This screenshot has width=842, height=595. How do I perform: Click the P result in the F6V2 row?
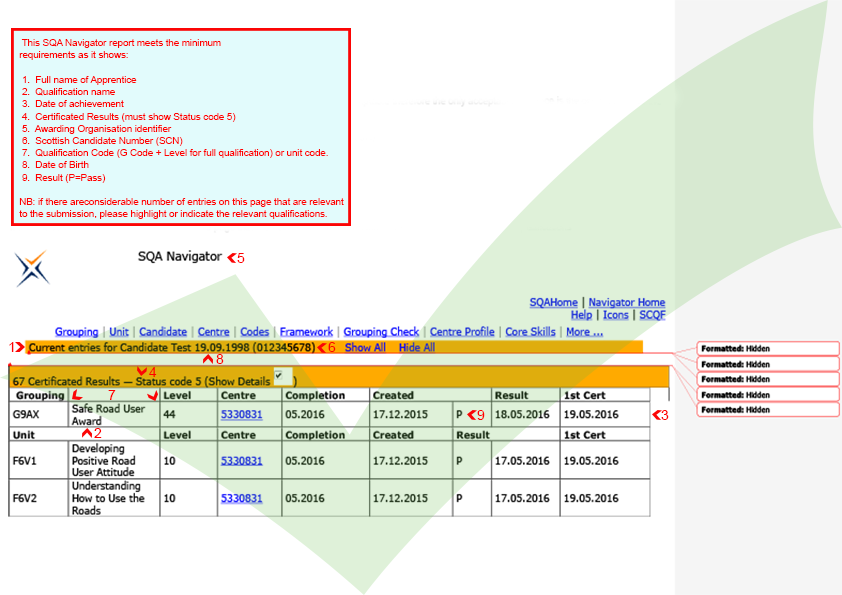459,498
